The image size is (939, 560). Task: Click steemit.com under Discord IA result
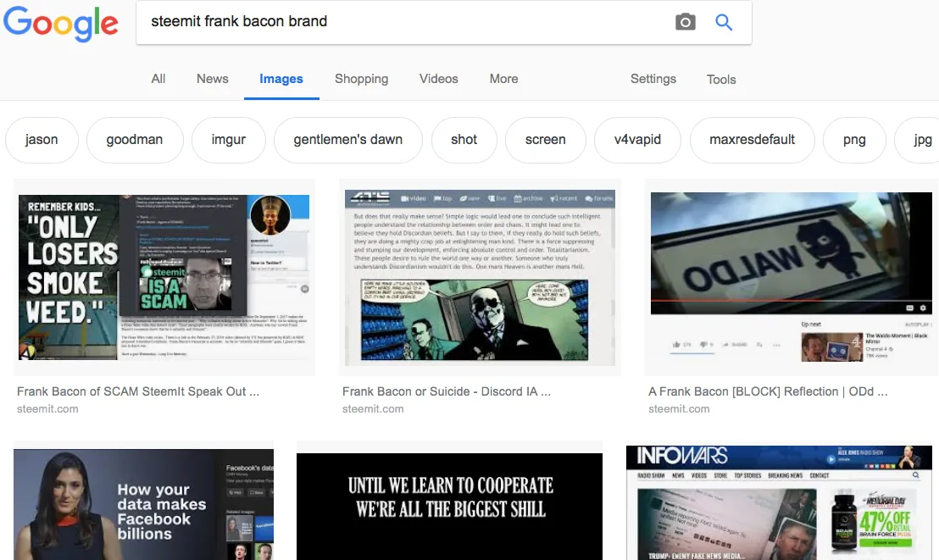coord(373,408)
